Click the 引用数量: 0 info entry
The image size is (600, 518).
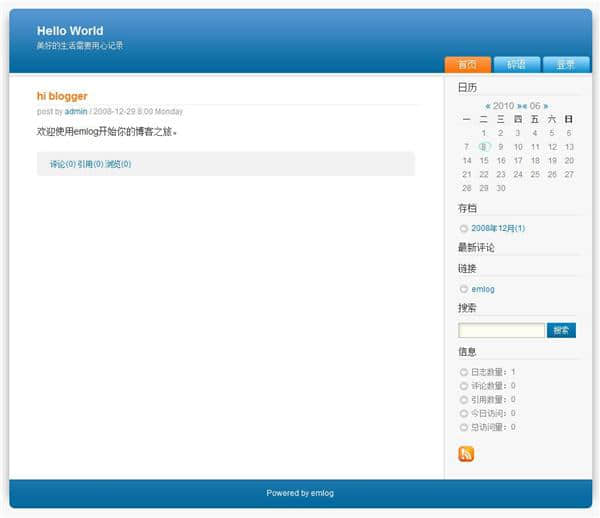click(493, 399)
